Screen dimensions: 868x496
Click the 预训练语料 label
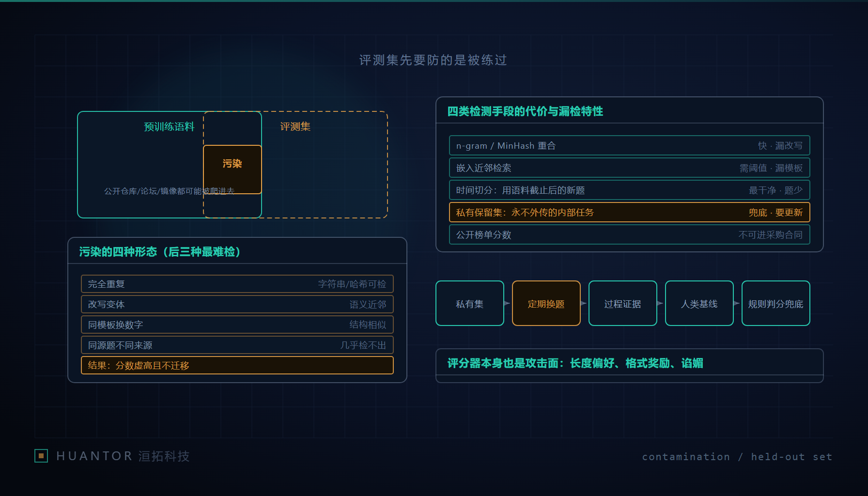pyautogui.click(x=169, y=127)
